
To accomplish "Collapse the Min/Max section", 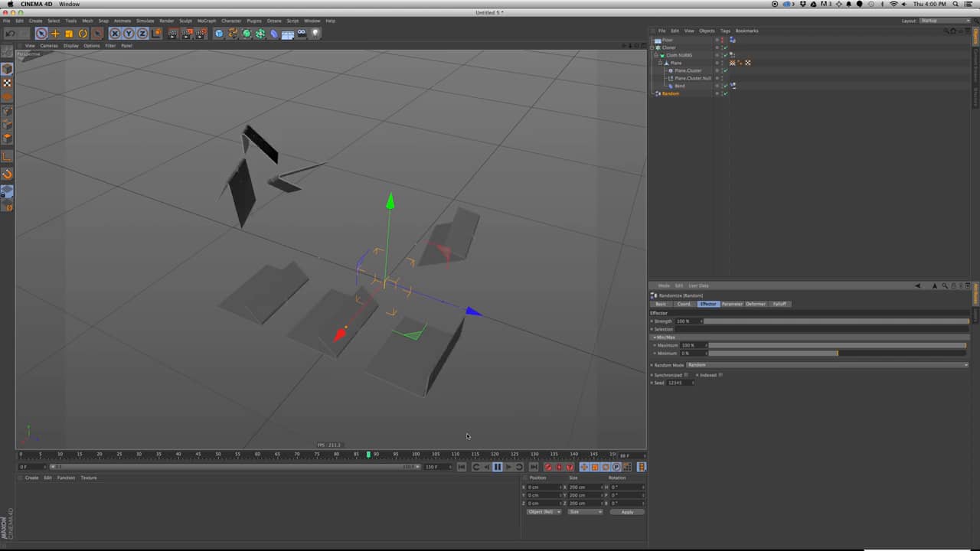I will [655, 337].
